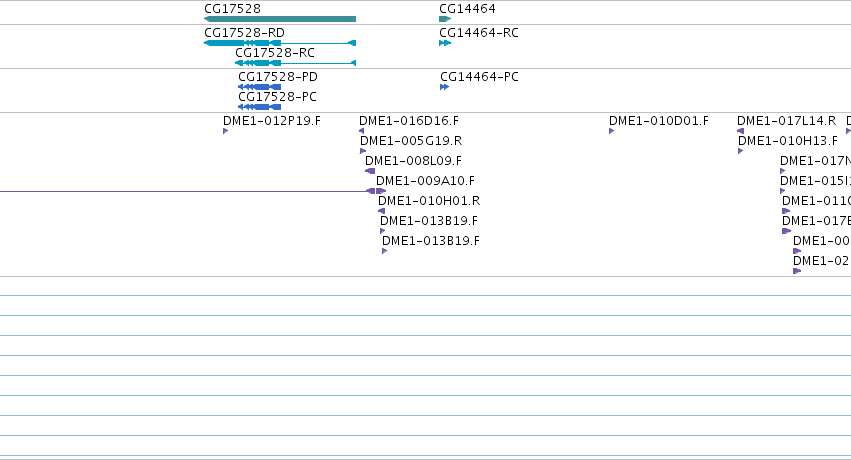Click the DME1-012P19.F feature label
This screenshot has height=460, width=851.
[272, 120]
